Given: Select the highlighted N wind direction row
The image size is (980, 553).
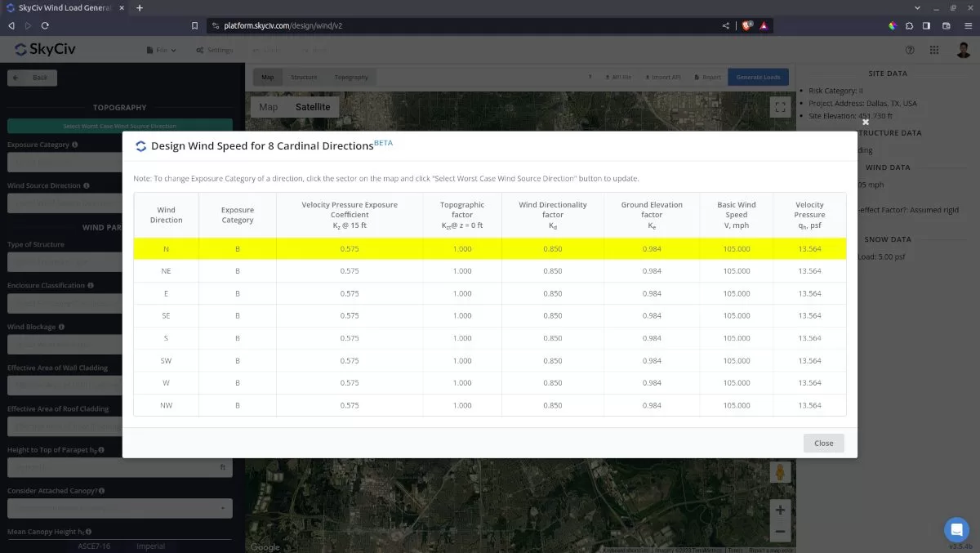Looking at the screenshot, I should point(490,248).
